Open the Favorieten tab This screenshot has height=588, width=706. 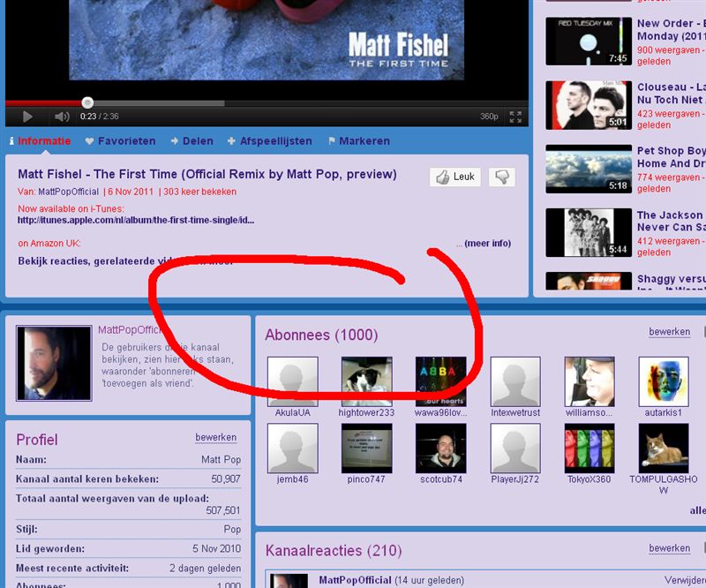click(120, 141)
